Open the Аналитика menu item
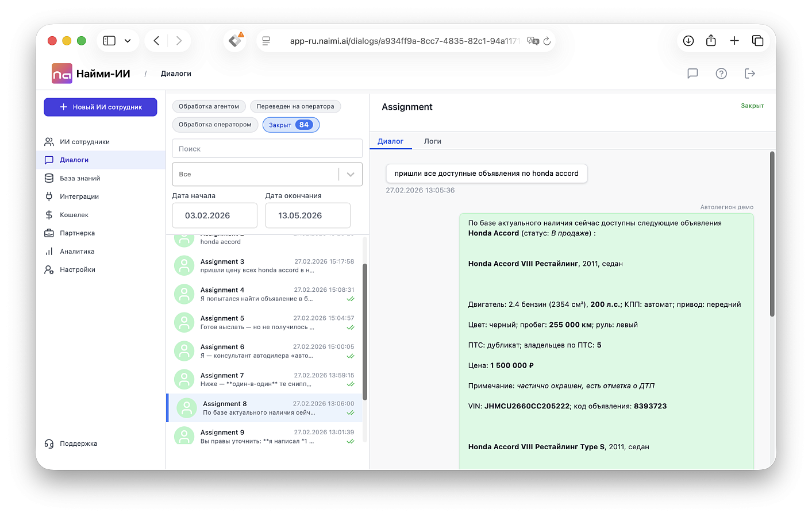The width and height of the screenshot is (812, 517). pos(101,252)
